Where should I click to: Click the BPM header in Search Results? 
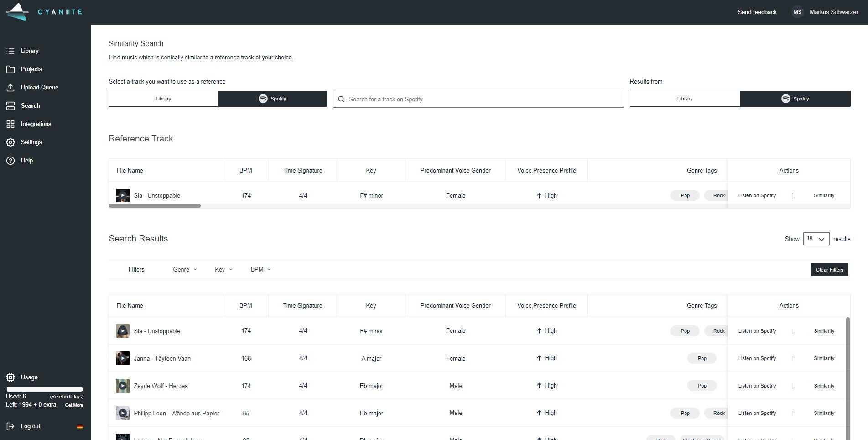246,306
